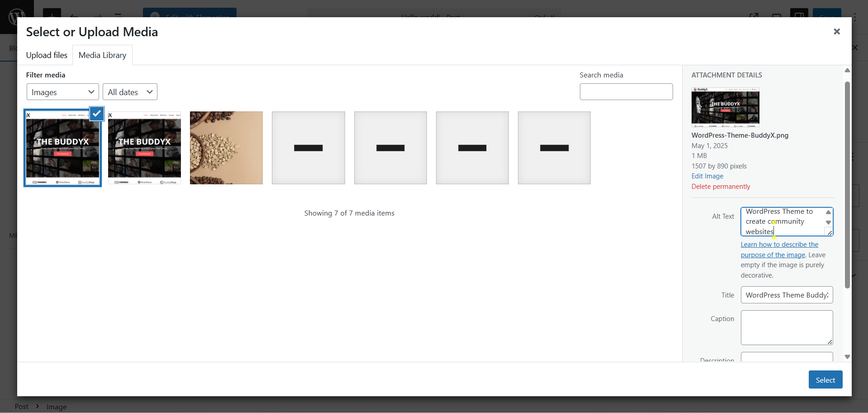Open the editor options three-dots menu
Screen dimensions: 868x413
tap(855, 17)
